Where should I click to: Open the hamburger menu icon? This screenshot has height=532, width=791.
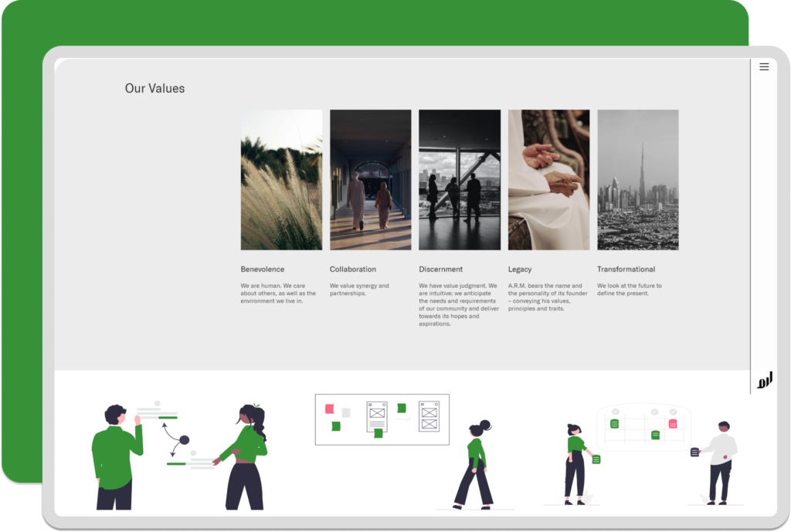[x=764, y=67]
